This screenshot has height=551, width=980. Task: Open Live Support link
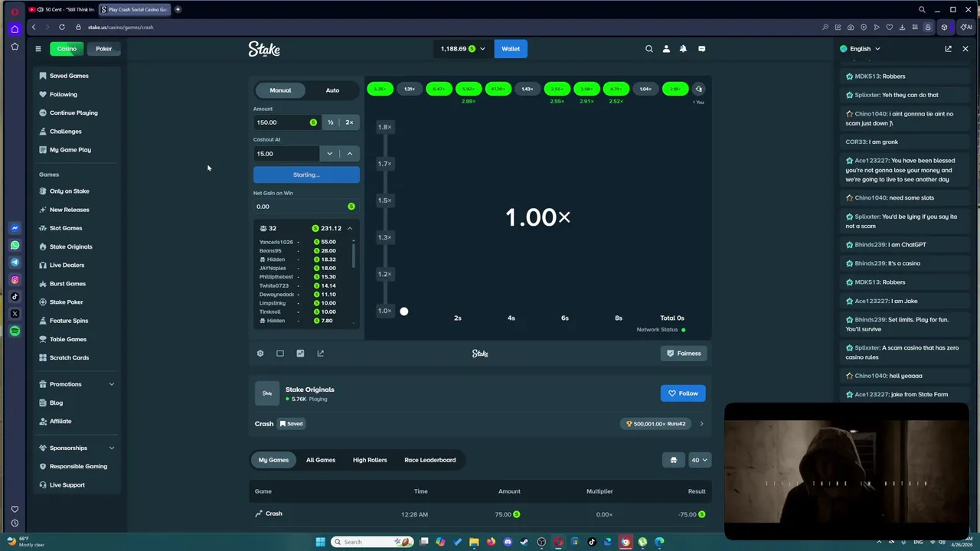67,485
